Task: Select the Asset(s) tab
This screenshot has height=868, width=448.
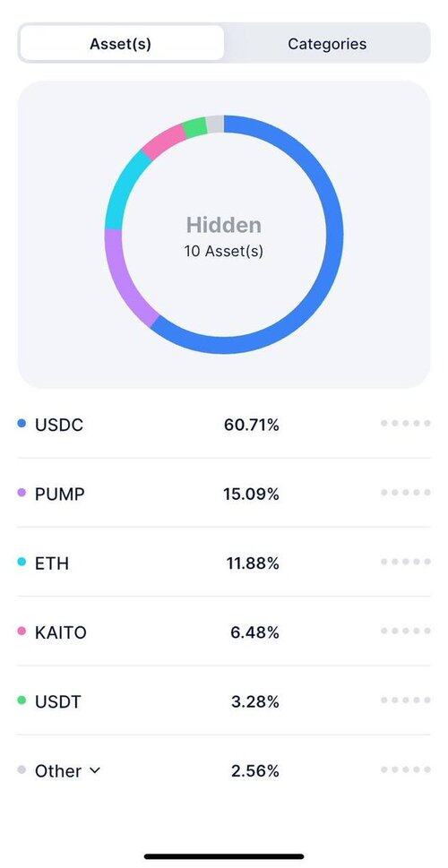Action: click(121, 44)
